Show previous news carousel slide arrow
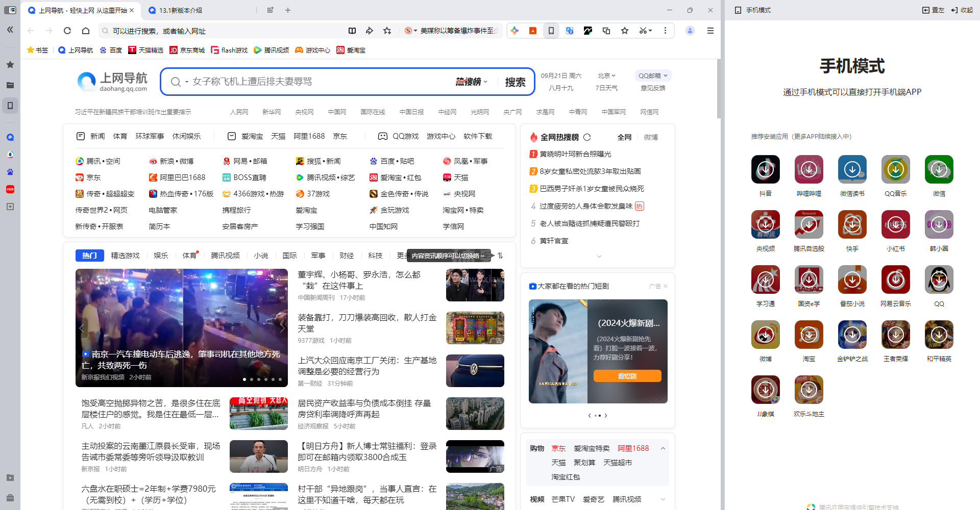 click(82, 328)
